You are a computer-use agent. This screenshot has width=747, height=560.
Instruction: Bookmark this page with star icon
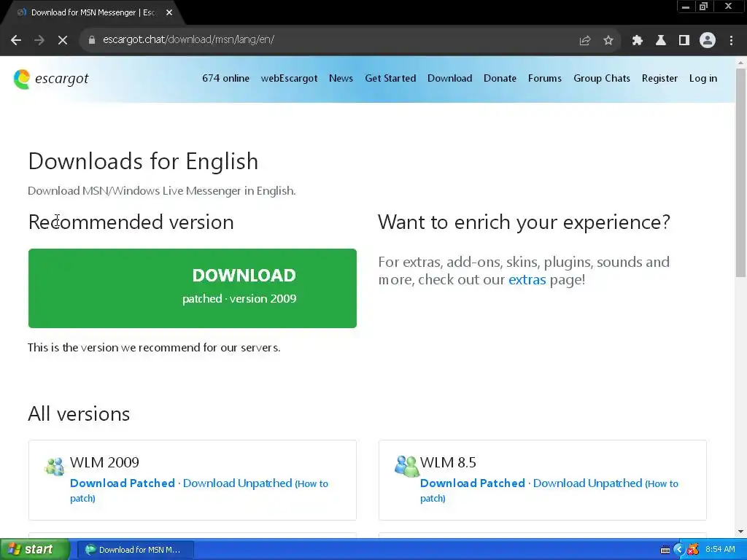608,41
